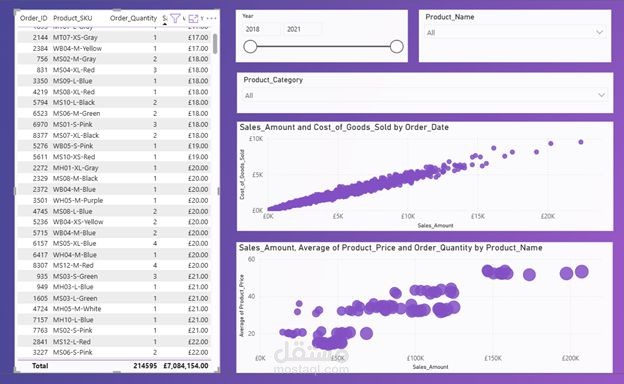Select the WH04-M-Blue cell

pyautogui.click(x=74, y=255)
